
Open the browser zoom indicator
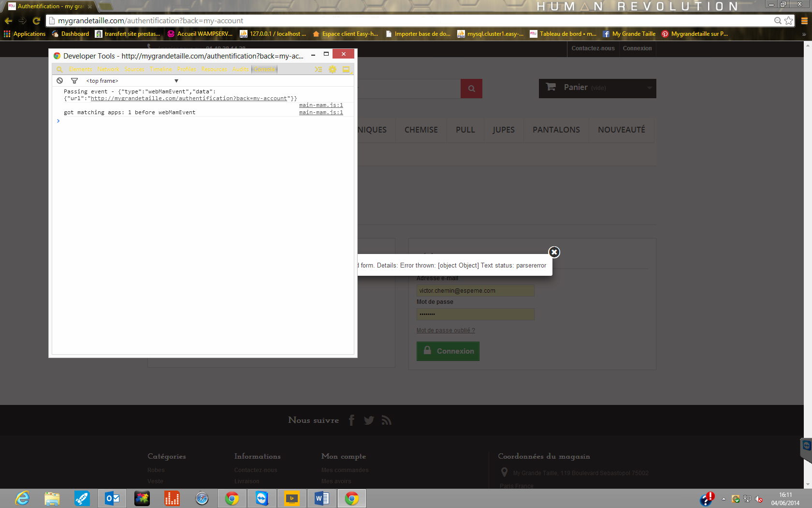[x=778, y=21]
